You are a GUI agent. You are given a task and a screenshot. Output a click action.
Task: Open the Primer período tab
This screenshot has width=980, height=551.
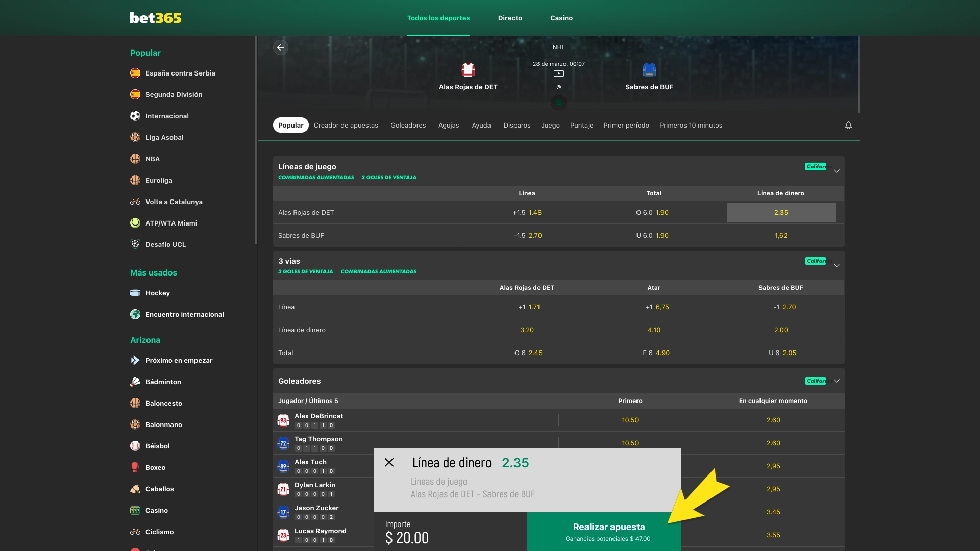point(626,125)
